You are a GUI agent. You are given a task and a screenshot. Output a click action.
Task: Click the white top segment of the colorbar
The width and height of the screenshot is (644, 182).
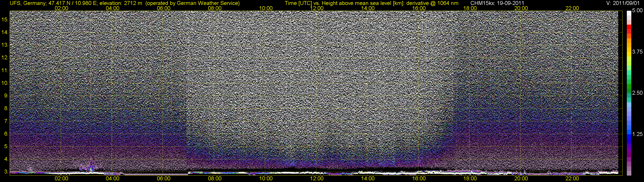click(629, 13)
